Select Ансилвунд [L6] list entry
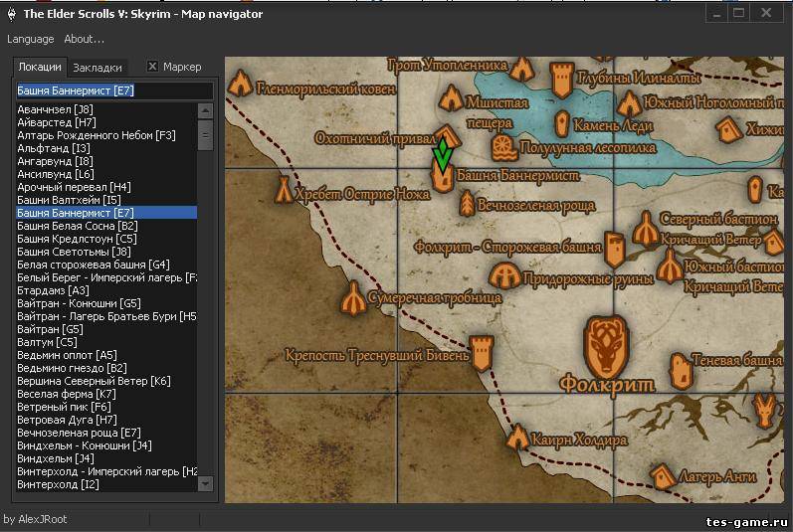The height and width of the screenshot is (532, 793). (106, 174)
